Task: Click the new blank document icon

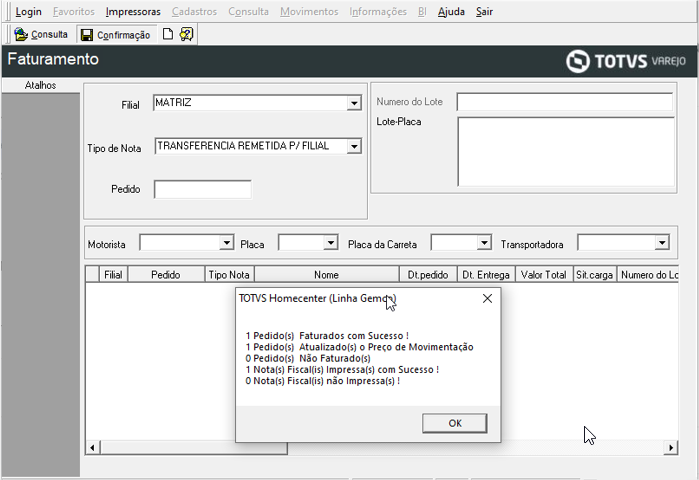Action: point(168,34)
